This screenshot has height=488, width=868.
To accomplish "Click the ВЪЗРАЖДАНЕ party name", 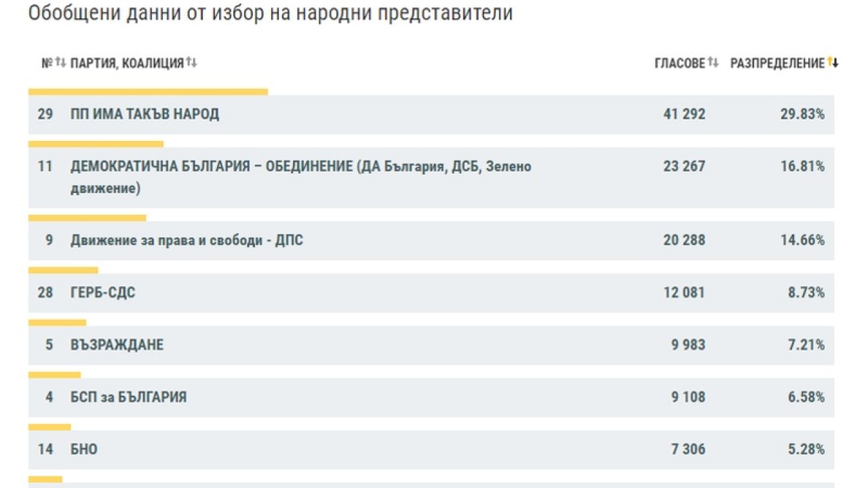I will point(117,345).
